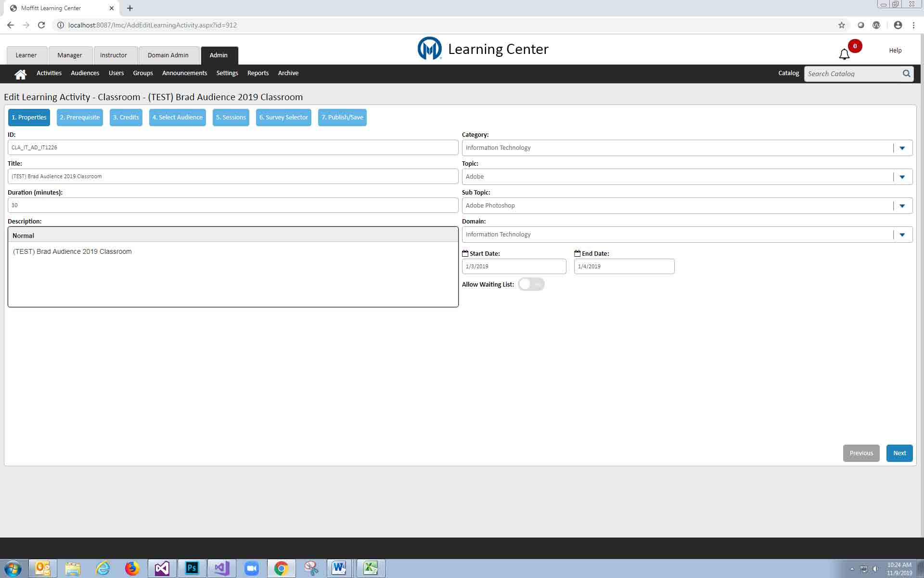This screenshot has height=578, width=924.
Task: Open the Domain dropdown list
Action: coord(902,235)
